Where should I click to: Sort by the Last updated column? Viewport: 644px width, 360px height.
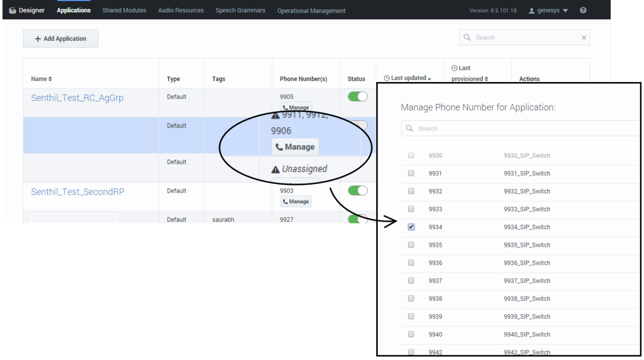(408, 78)
